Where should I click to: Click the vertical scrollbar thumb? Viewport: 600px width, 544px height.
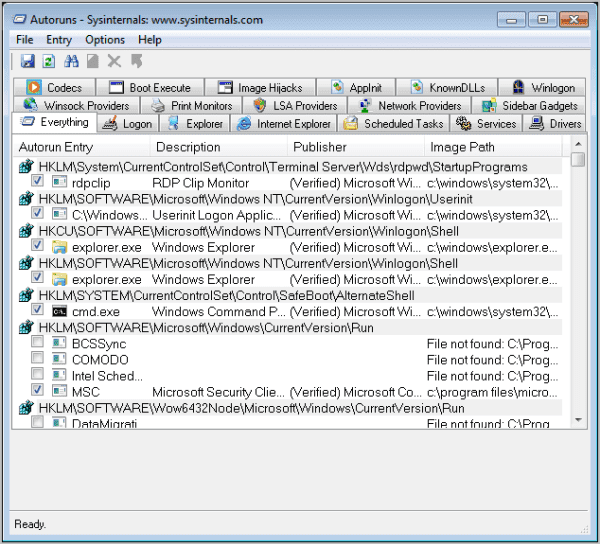(x=578, y=159)
